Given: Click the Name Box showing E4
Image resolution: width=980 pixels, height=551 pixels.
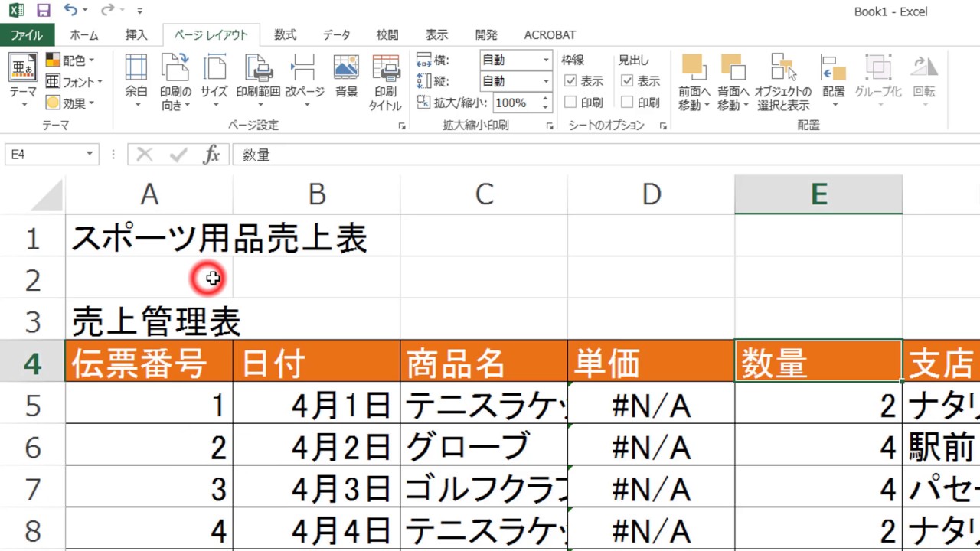Looking at the screenshot, I should click(x=44, y=155).
